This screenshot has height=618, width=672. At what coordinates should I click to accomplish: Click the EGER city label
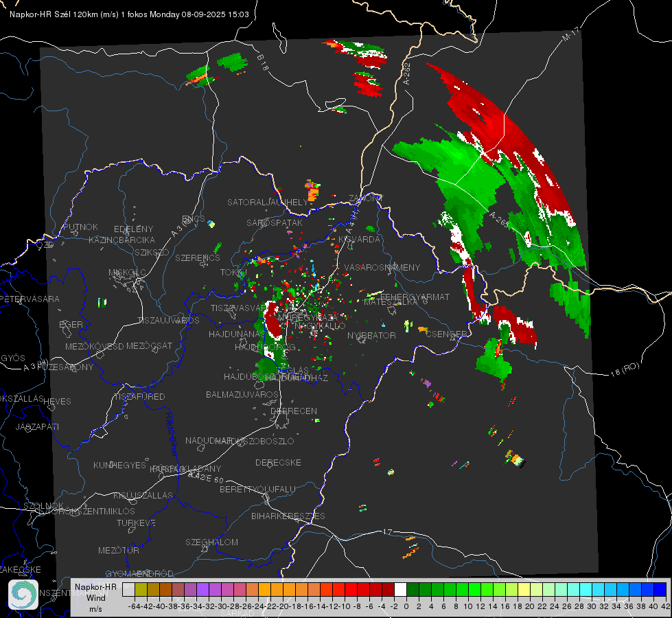click(71, 324)
